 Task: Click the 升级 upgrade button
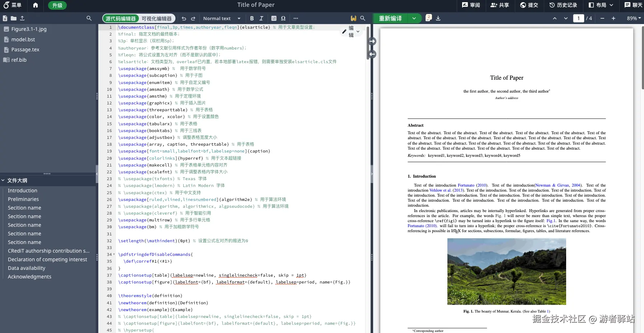[57, 5]
